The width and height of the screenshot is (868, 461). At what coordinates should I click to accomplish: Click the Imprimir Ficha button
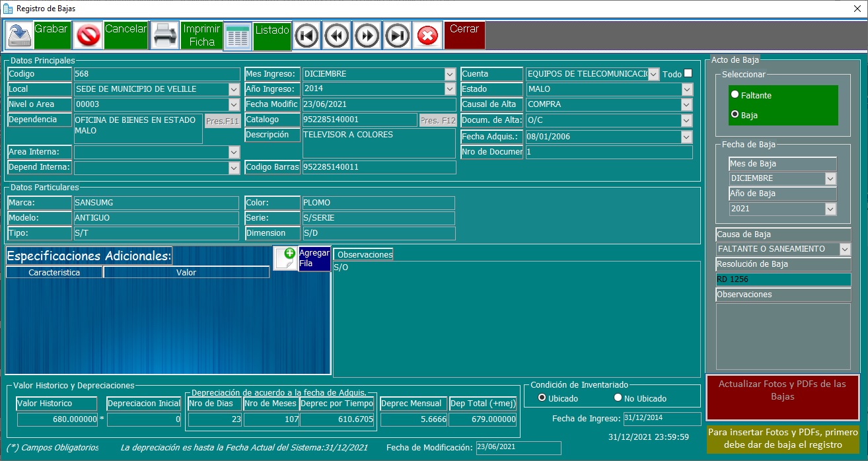[202, 35]
